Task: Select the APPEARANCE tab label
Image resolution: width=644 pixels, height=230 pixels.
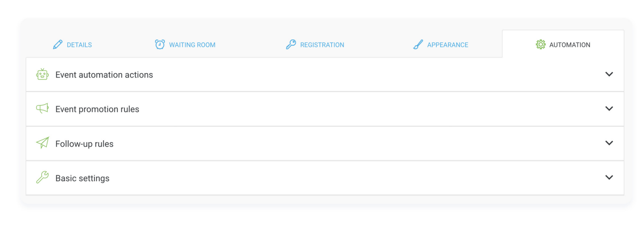Action: 447,45
